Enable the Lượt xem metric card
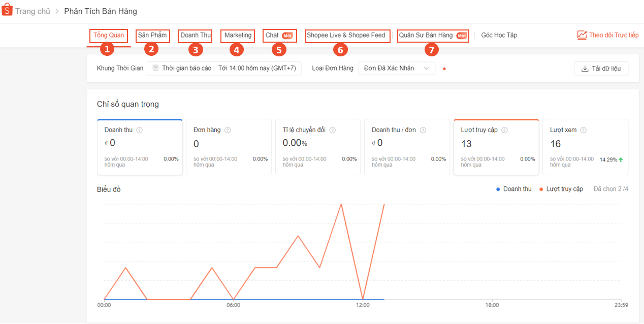 [585, 147]
